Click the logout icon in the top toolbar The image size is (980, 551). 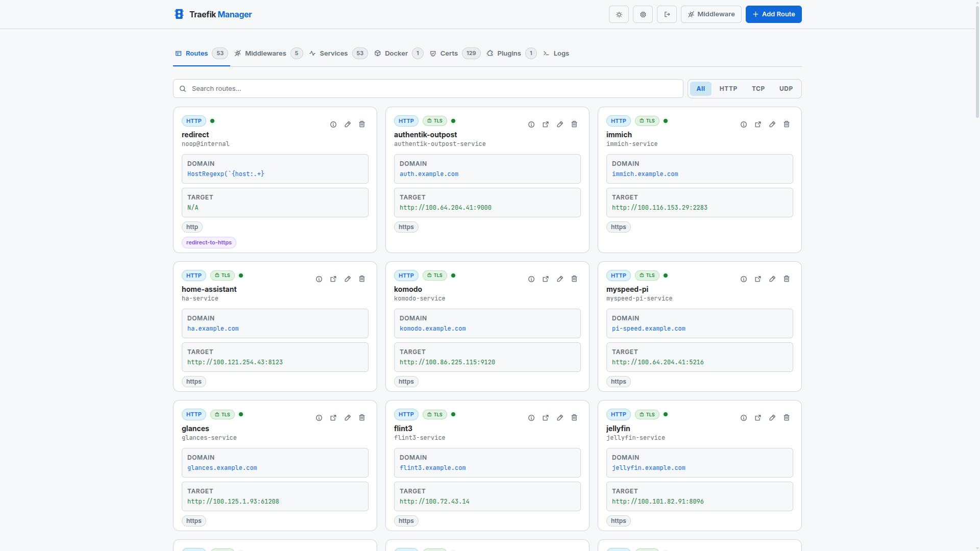[x=667, y=14]
